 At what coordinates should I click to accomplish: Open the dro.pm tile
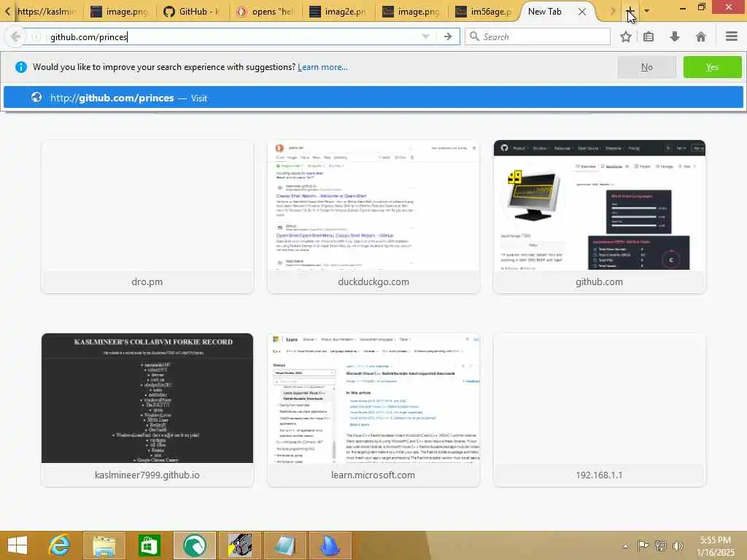click(x=147, y=216)
